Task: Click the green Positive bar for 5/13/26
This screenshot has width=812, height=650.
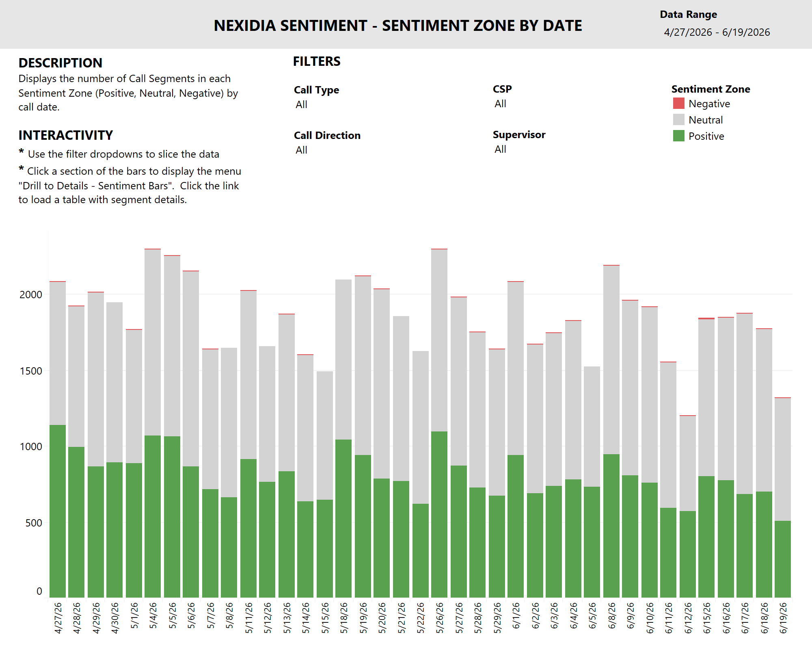Action: 287,534
